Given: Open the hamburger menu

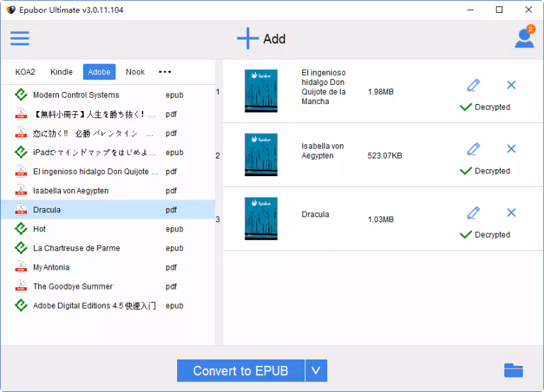Looking at the screenshot, I should point(20,38).
